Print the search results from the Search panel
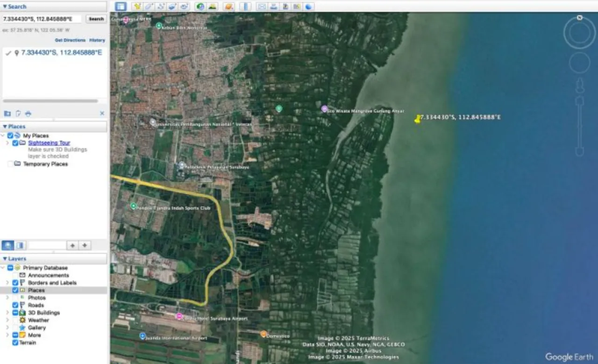Image resolution: width=598 pixels, height=364 pixels. click(x=28, y=114)
